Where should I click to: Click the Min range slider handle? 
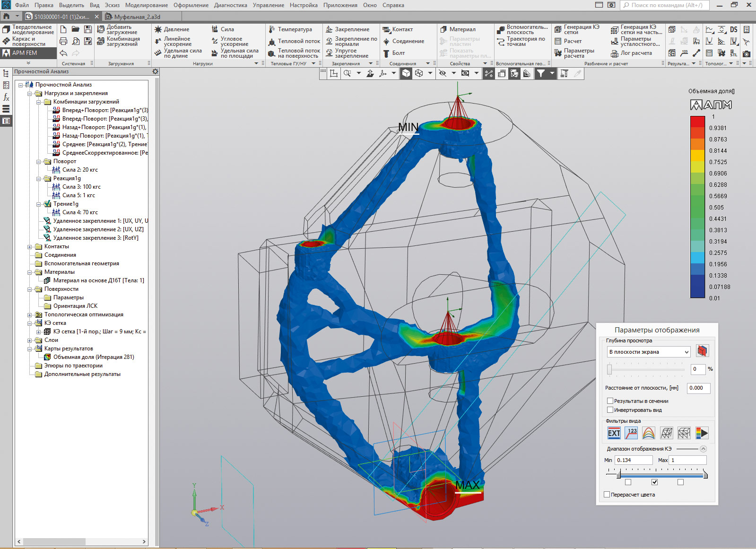pyautogui.click(x=618, y=474)
